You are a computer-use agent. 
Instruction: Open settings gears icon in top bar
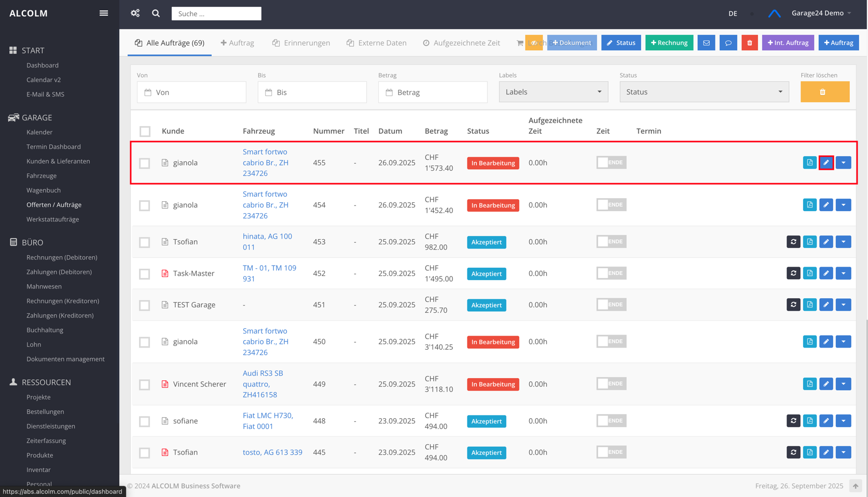pyautogui.click(x=135, y=13)
